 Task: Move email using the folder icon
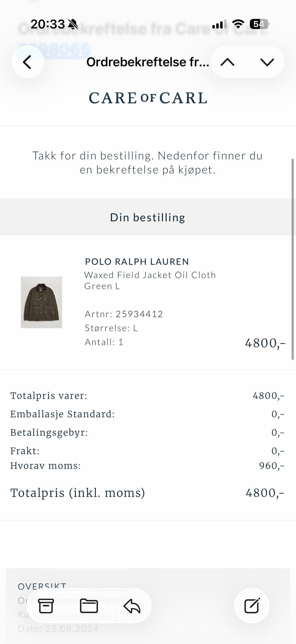pos(89,605)
